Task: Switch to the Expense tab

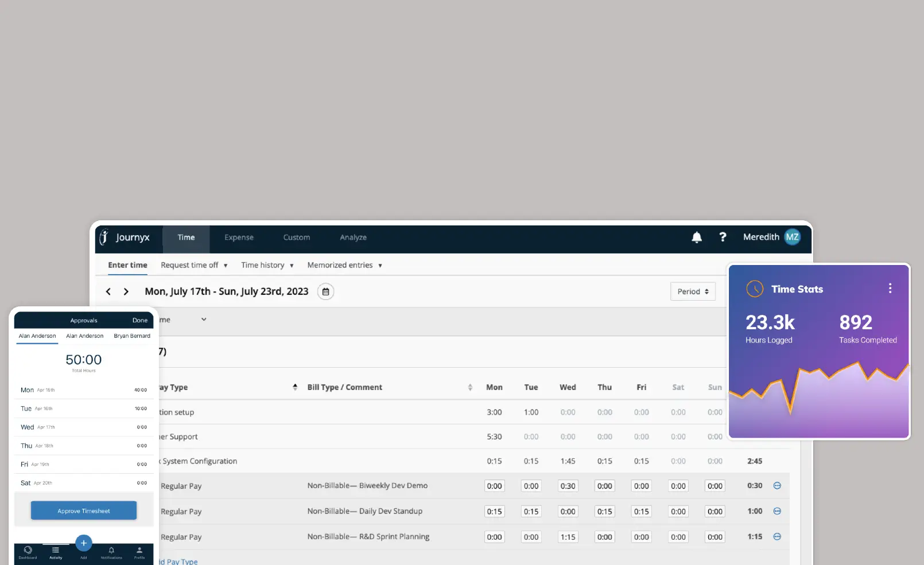Action: (x=239, y=237)
